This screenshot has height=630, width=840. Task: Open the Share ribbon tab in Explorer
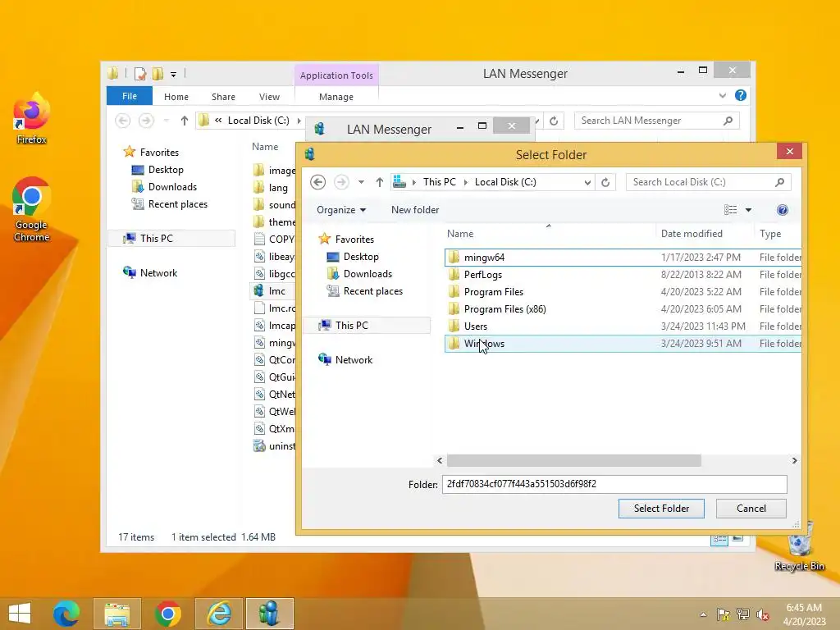223,97
